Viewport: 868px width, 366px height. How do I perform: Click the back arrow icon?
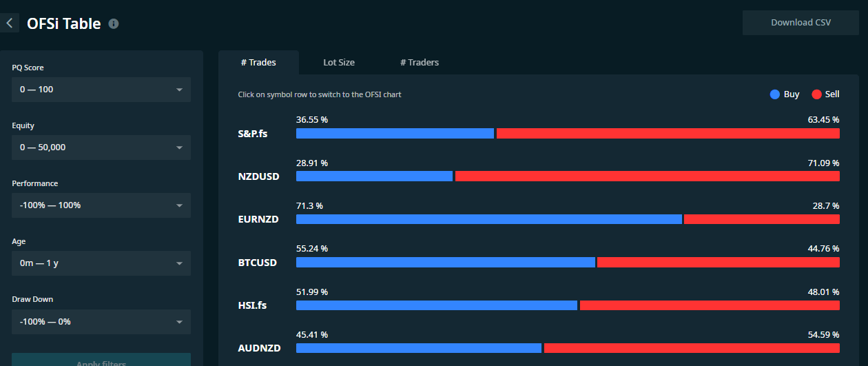click(10, 23)
